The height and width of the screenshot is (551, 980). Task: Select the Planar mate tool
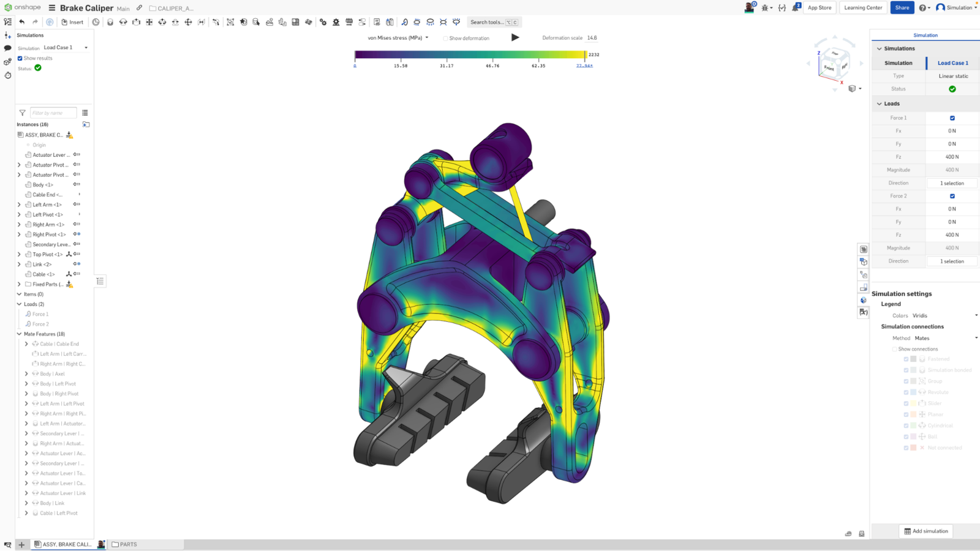[x=149, y=22]
